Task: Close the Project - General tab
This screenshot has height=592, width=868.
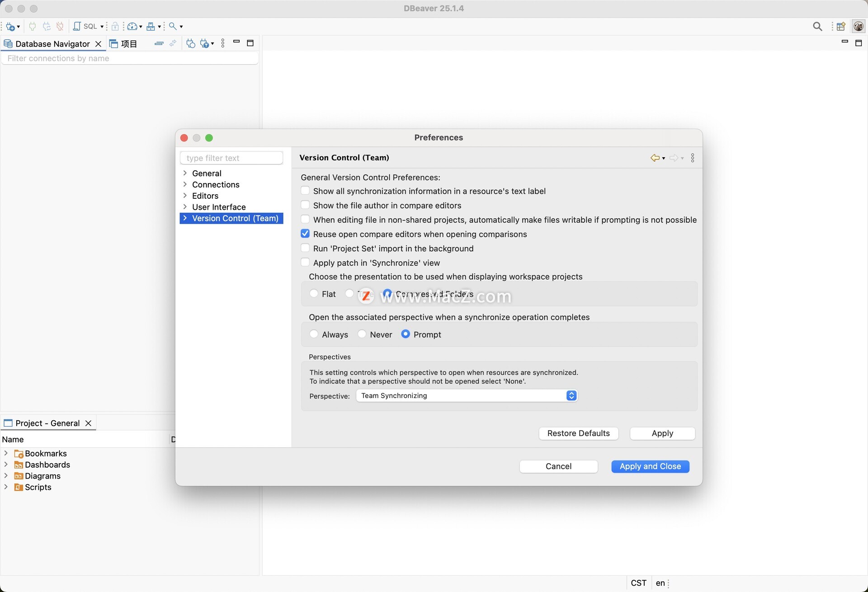Action: [x=88, y=423]
